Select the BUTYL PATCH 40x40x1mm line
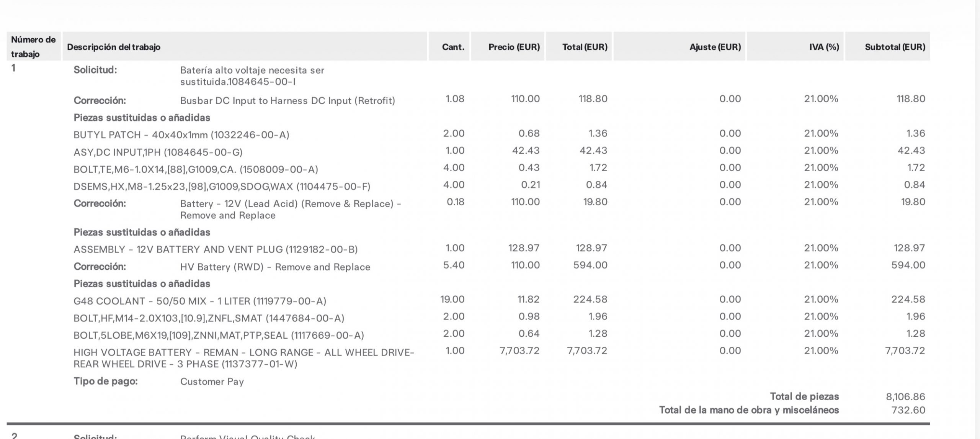Screen dimensions: 980x439 [x=181, y=135]
